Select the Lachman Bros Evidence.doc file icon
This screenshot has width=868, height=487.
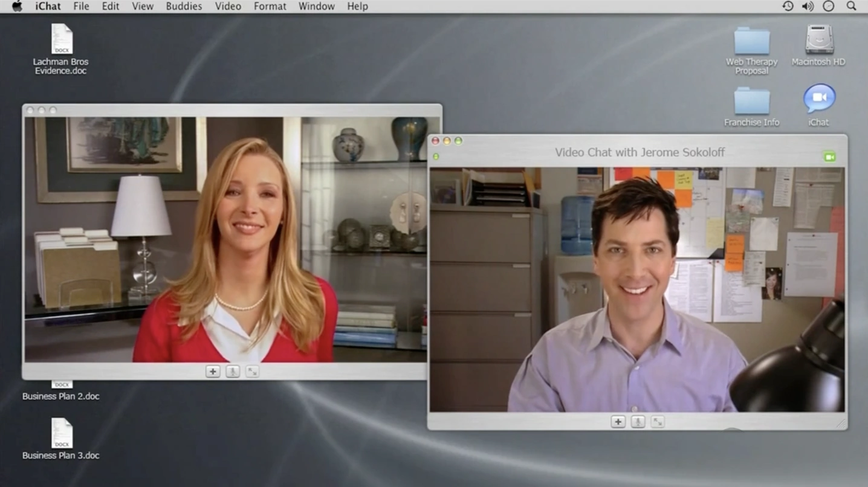click(x=61, y=39)
